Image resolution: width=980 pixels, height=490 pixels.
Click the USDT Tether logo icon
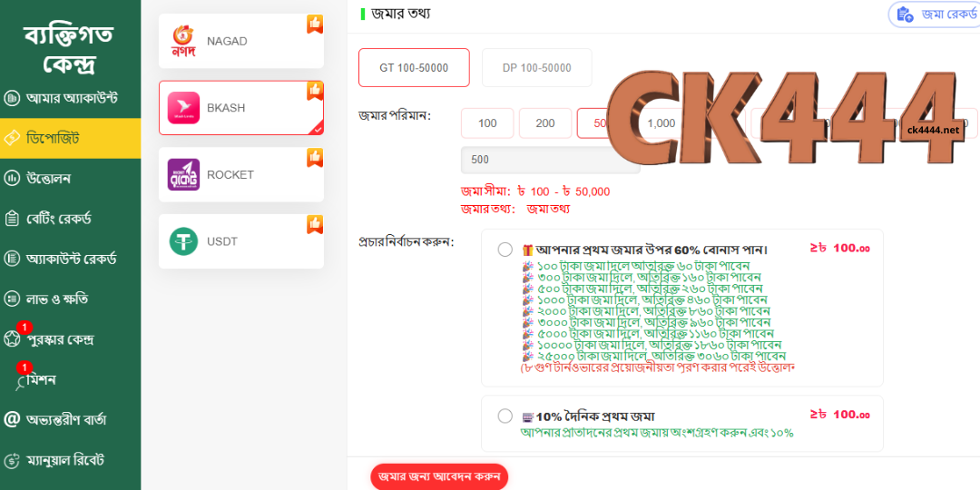pos(183,241)
